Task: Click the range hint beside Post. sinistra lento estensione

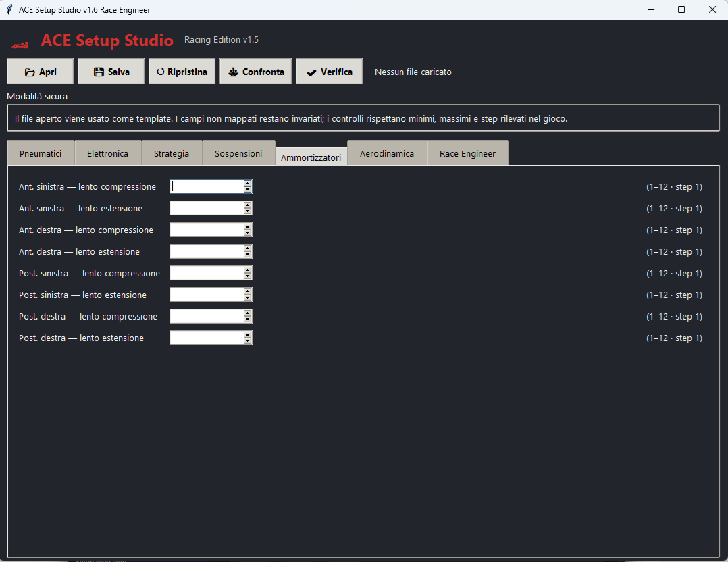Action: (674, 295)
